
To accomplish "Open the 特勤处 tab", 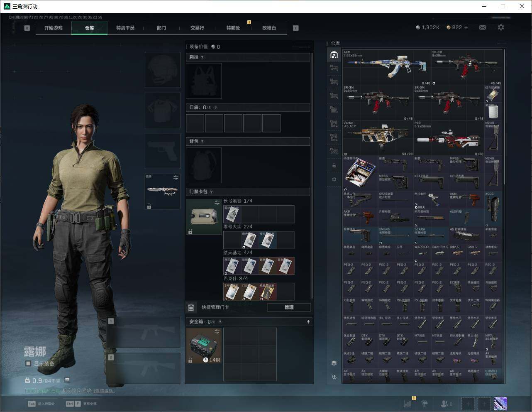I will click(x=233, y=28).
